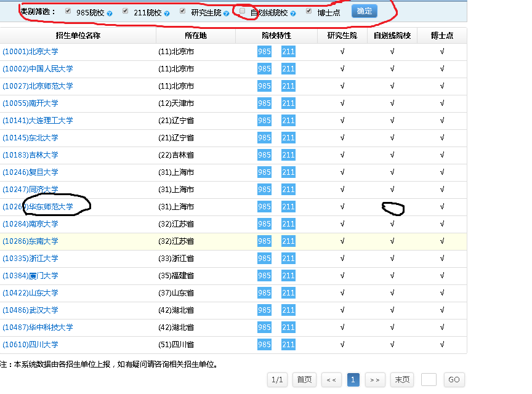This screenshot has height=394, width=532.
Task: Go to previous page with << button
Action: (331, 380)
